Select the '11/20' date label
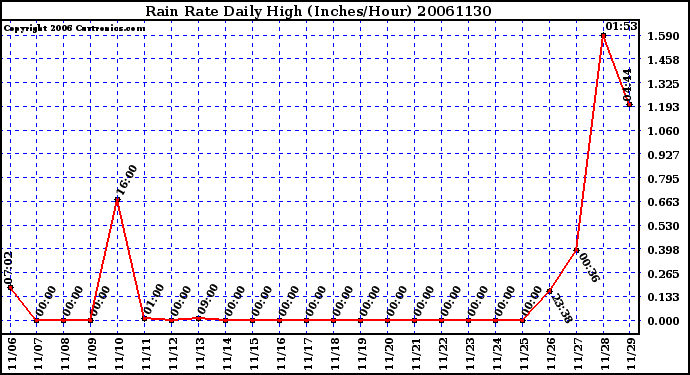Screen dimensions: 690x375 [390, 354]
